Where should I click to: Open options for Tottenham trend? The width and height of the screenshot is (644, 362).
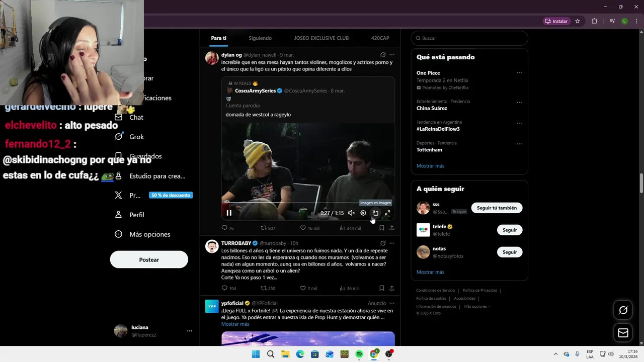[519, 144]
